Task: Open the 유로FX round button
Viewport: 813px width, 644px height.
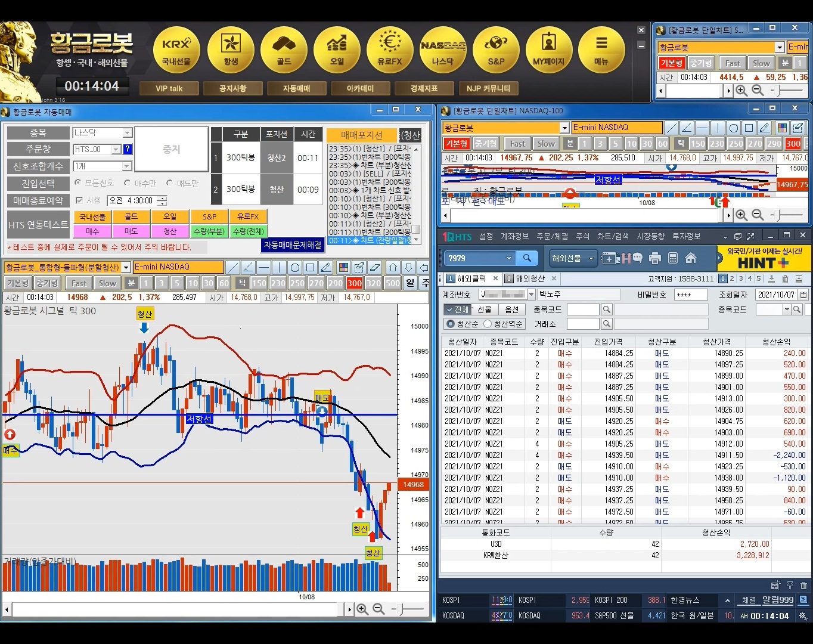Action: coord(390,50)
